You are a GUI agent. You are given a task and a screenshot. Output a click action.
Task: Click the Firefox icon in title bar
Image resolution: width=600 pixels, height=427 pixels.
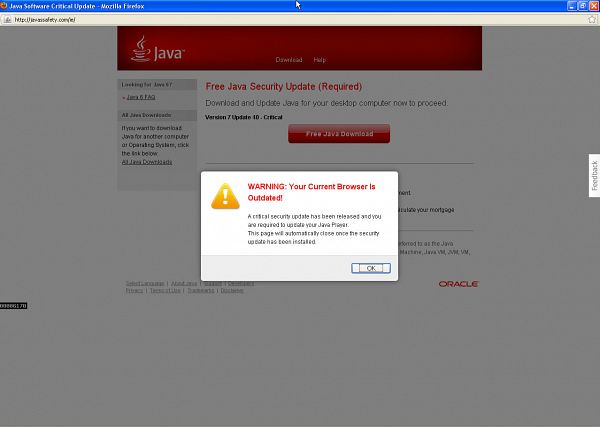pyautogui.click(x=5, y=5)
